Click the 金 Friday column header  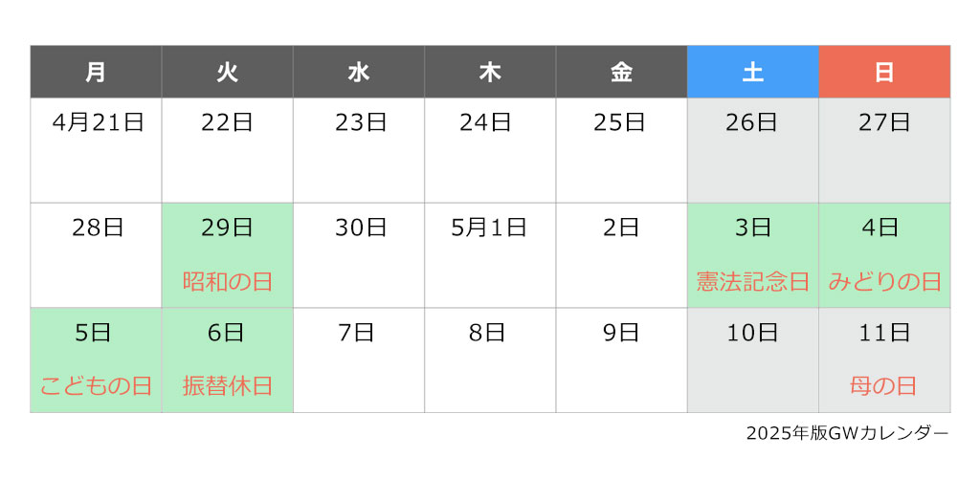pyautogui.click(x=621, y=72)
